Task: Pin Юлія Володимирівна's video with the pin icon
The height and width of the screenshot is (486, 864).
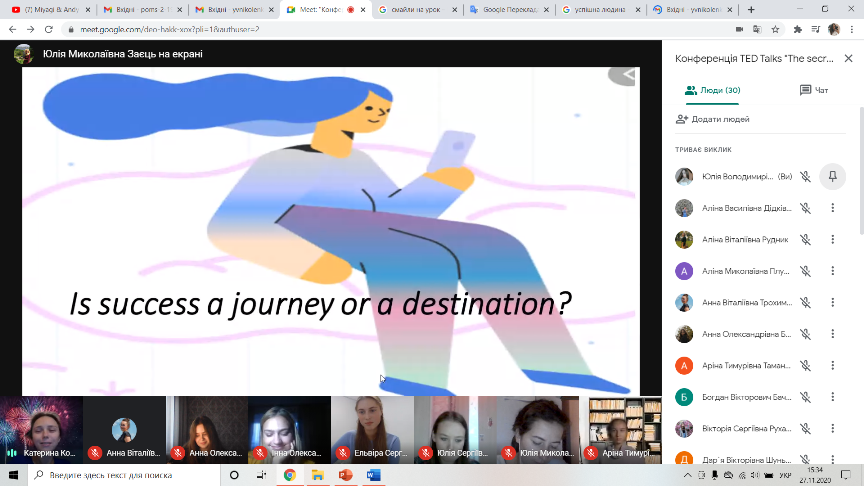Action: [x=832, y=177]
